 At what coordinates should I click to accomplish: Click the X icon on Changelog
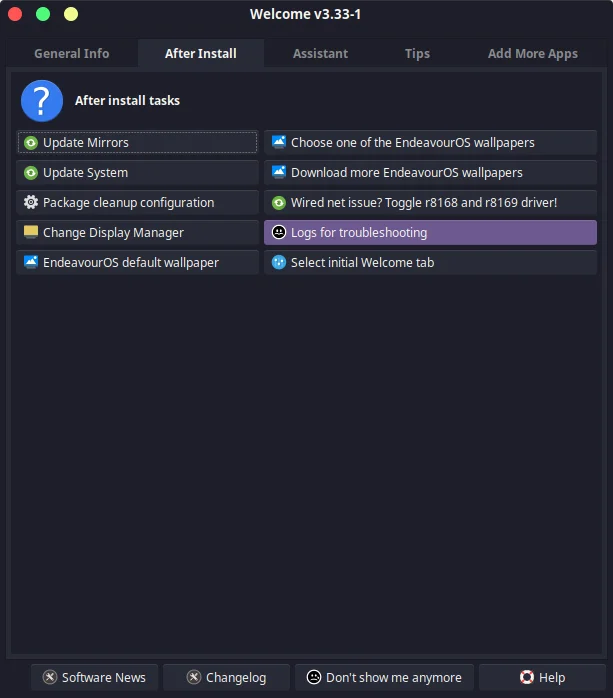(x=194, y=677)
